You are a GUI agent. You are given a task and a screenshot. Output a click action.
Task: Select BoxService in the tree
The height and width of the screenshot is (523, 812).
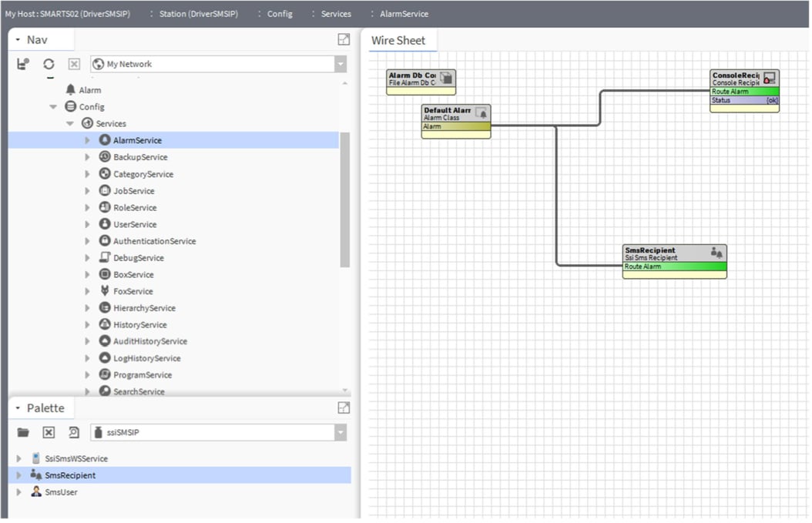point(133,274)
